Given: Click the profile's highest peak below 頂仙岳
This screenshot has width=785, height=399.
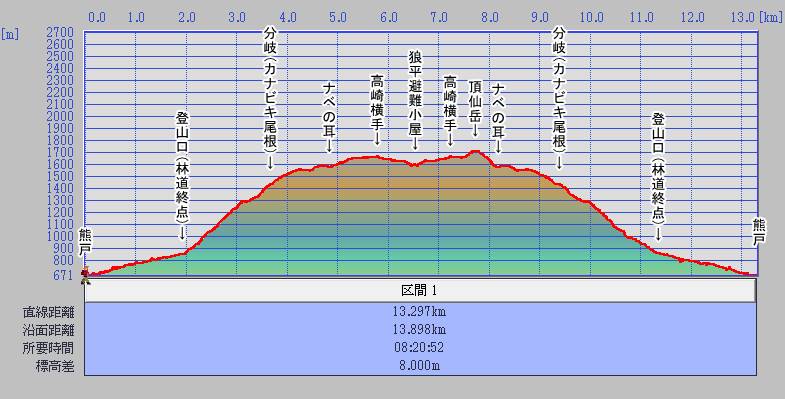Looking at the screenshot, I should tap(476, 151).
